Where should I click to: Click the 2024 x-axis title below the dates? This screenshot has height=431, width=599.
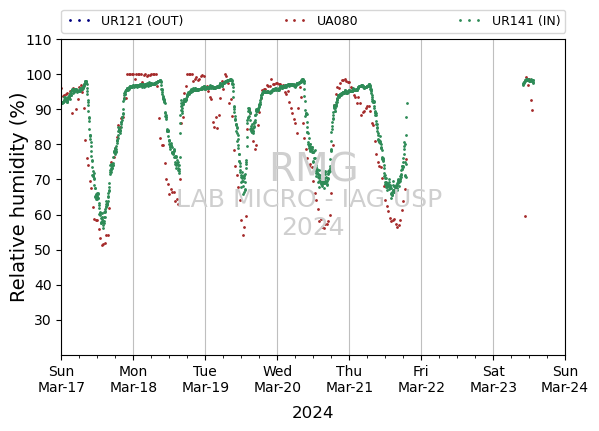312,413
